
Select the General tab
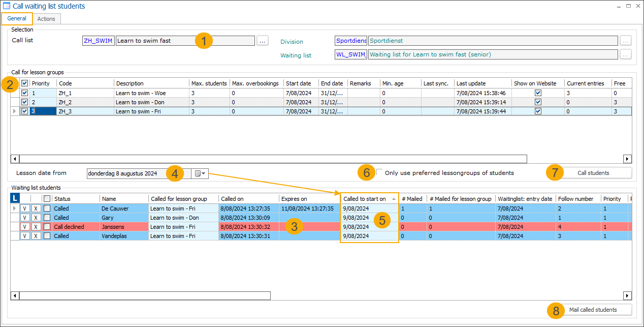pos(16,18)
